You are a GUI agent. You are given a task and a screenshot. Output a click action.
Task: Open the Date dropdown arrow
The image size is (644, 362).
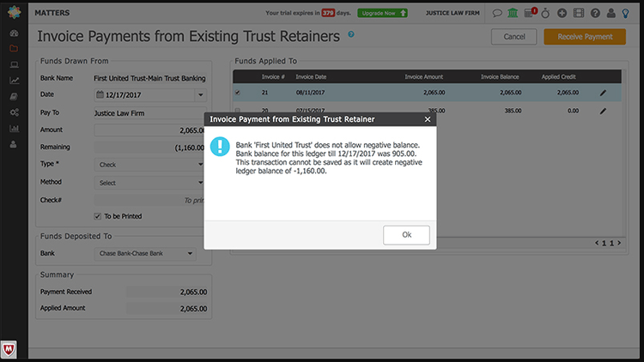tap(200, 95)
